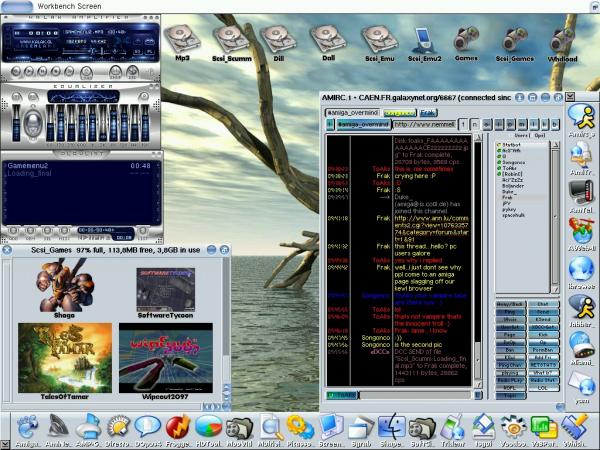Click the AmIRC topic field
The width and height of the screenshot is (600, 450).
pyautogui.click(x=425, y=124)
